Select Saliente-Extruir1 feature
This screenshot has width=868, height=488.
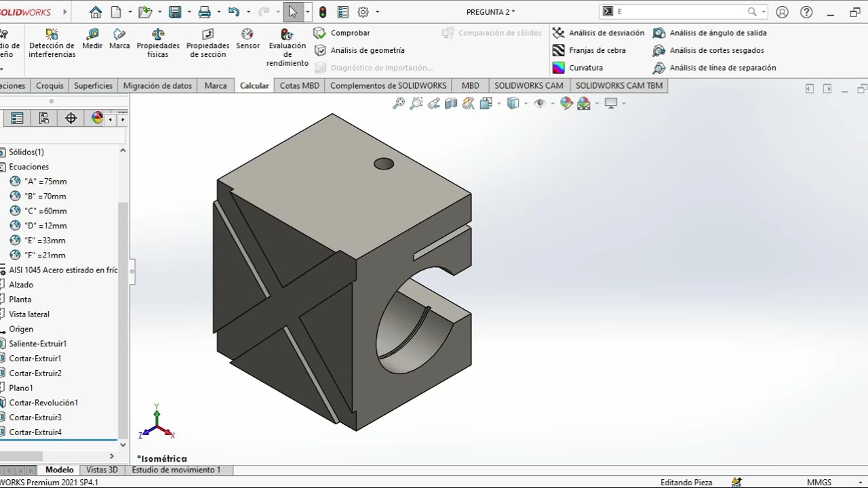[38, 344]
